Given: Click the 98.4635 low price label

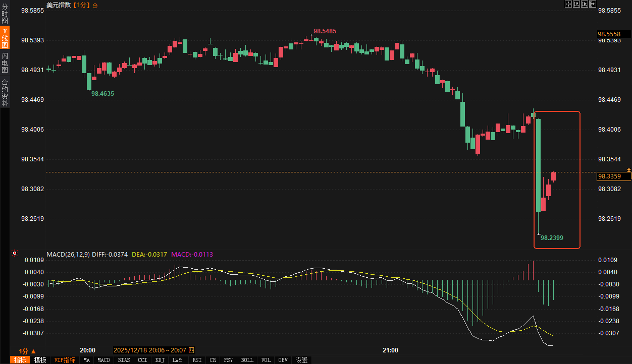Looking at the screenshot, I should [x=102, y=94].
